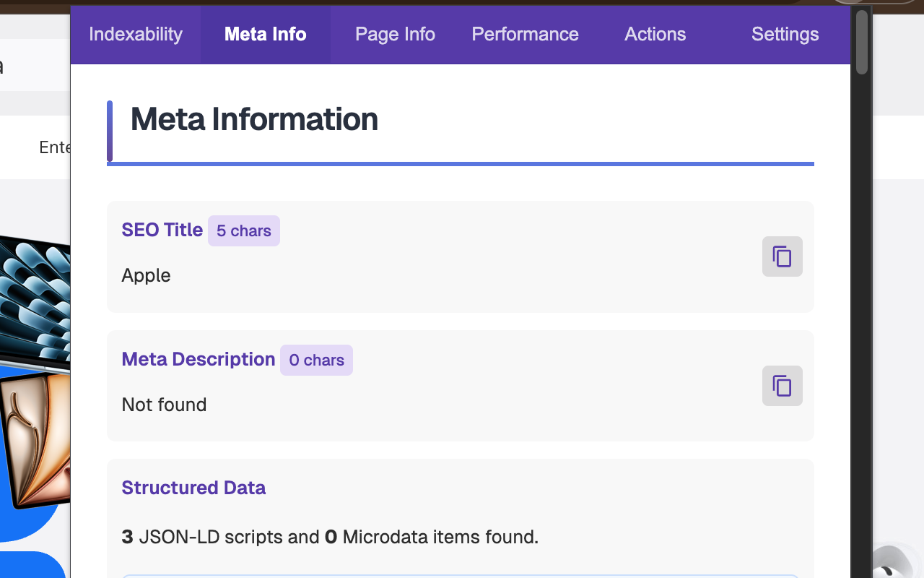Click the 'Not found' description text
Screen dimensions: 924x578
164,405
